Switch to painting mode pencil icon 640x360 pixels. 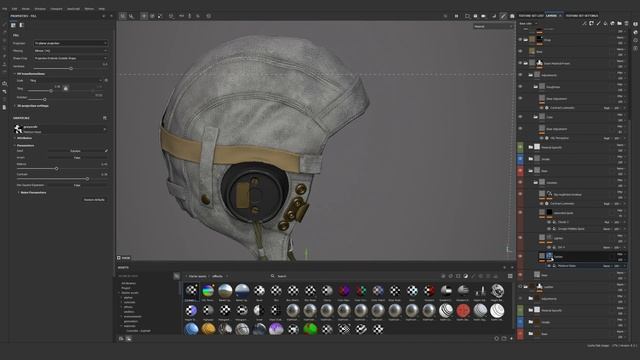click(503, 16)
